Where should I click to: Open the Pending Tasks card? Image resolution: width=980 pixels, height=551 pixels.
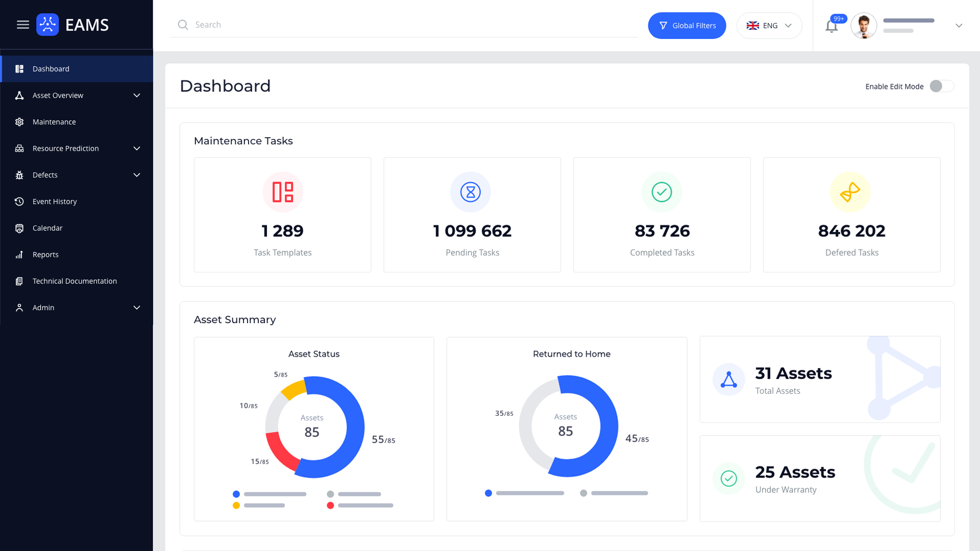tap(472, 215)
